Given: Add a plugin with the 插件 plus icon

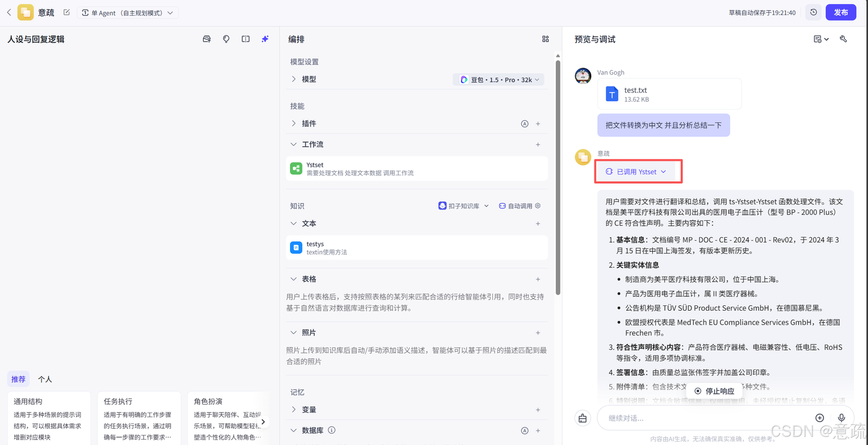Looking at the screenshot, I should tap(538, 123).
